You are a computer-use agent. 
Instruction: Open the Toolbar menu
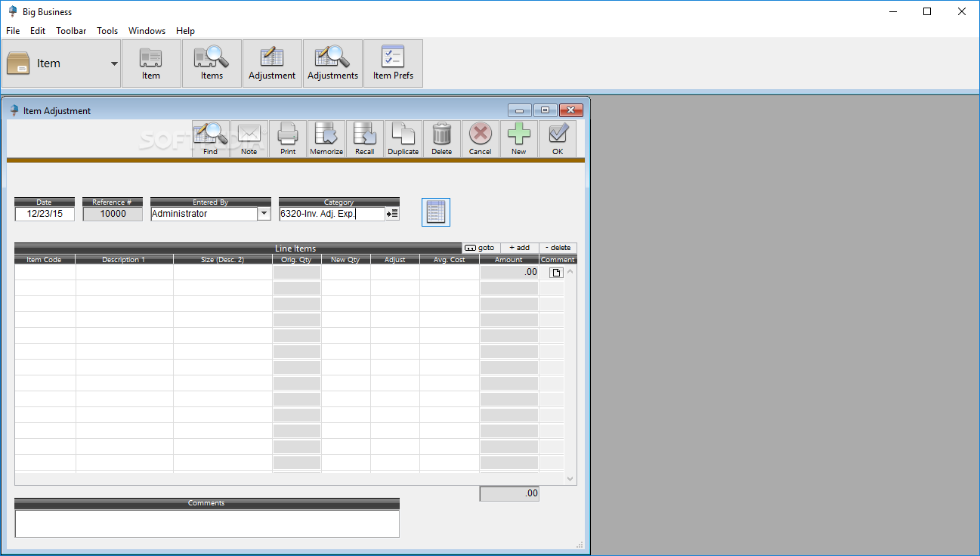pos(71,31)
